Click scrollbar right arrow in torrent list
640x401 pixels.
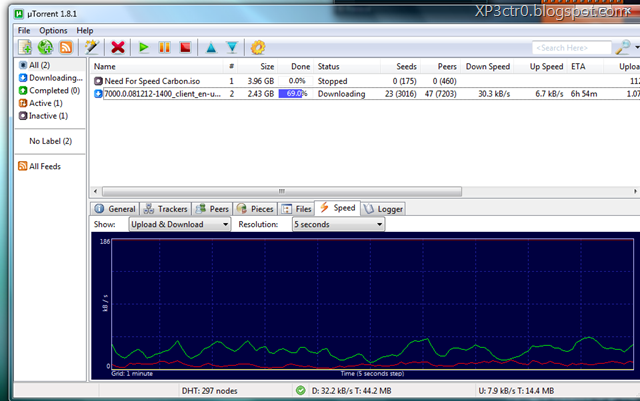(635, 191)
